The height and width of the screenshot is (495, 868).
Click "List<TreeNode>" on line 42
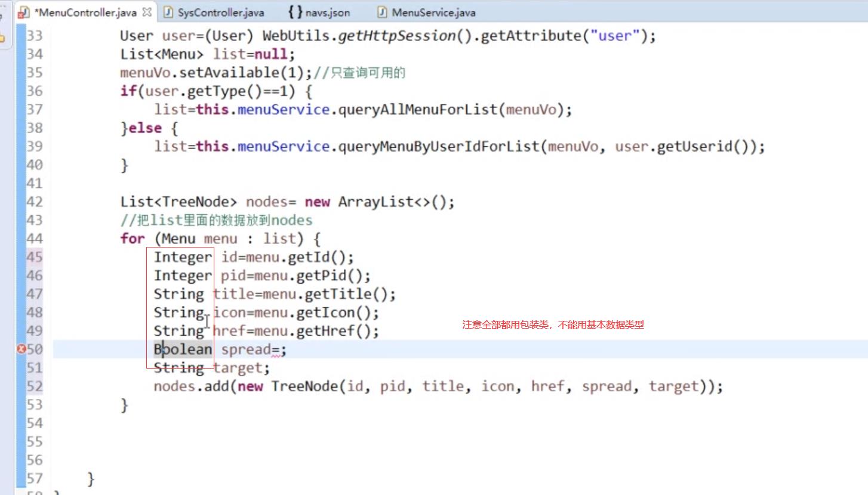pos(179,202)
